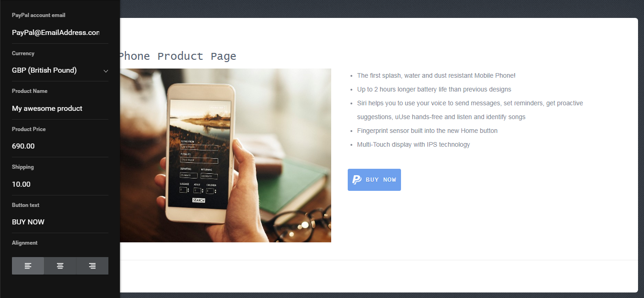Edit the PayPal account email field

[x=60, y=33]
